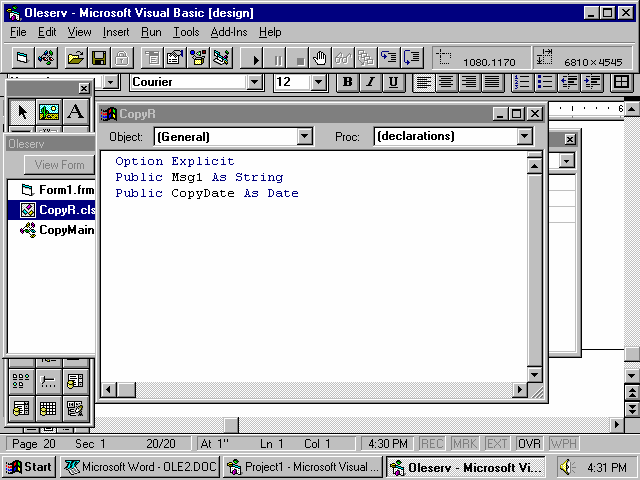Select the PictureBox tool in toolbox
The image size is (640, 480).
49,111
